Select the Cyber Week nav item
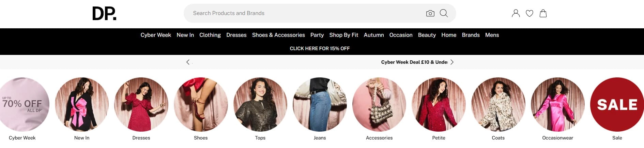The width and height of the screenshot is (644, 148). pos(156,35)
